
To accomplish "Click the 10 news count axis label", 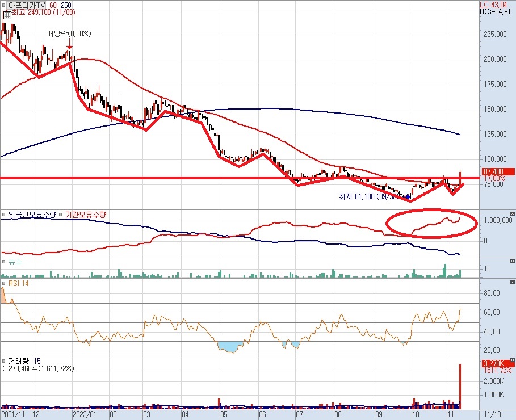I will pyautogui.click(x=488, y=268).
